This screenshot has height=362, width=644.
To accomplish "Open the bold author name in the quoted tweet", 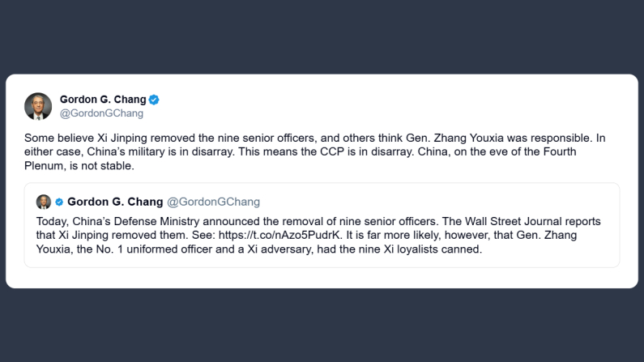I will pos(114,202).
